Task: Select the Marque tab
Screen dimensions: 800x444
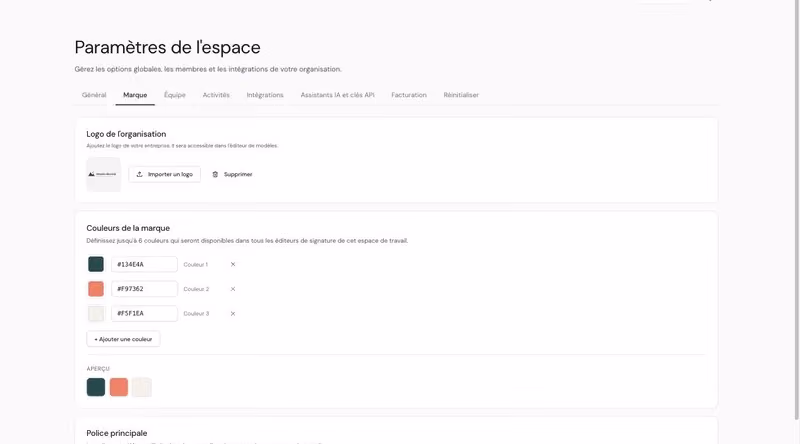Action: tap(135, 95)
